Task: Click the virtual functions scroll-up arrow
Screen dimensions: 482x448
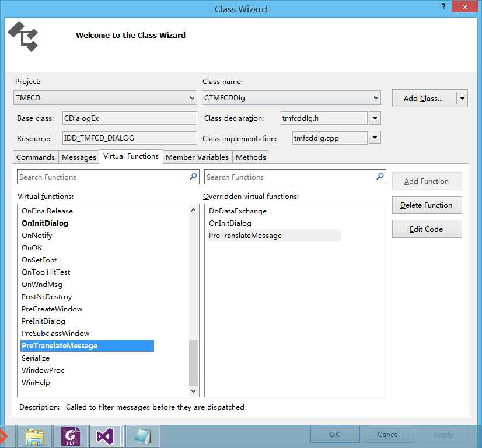Action: [193, 211]
